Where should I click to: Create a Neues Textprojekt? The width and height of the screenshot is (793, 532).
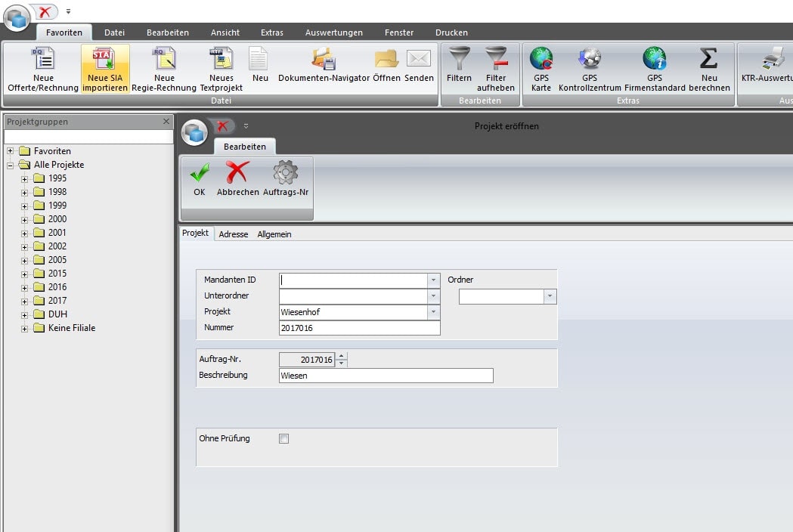[221, 70]
